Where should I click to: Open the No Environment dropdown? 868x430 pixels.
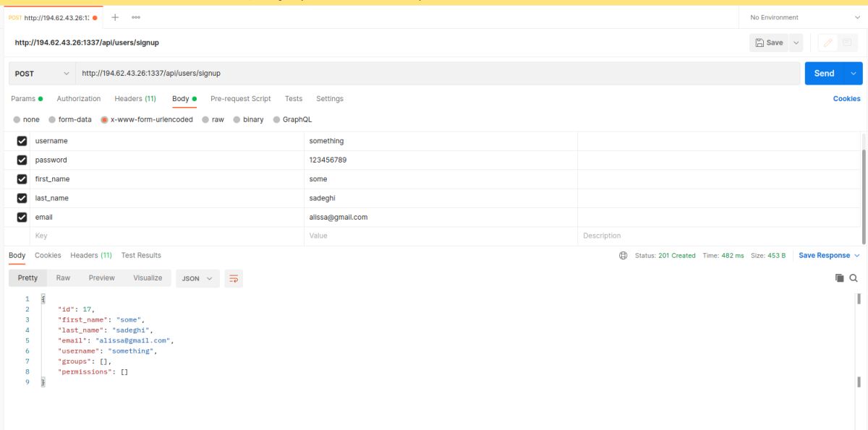pos(803,17)
